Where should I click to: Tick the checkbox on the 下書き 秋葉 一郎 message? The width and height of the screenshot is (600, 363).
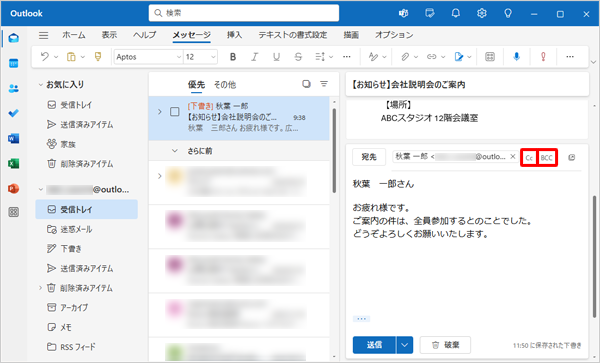[x=174, y=112]
